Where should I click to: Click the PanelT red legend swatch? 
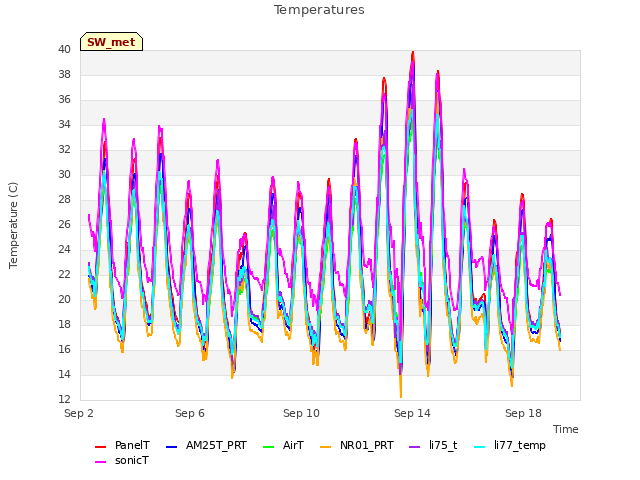pyautogui.click(x=100, y=447)
